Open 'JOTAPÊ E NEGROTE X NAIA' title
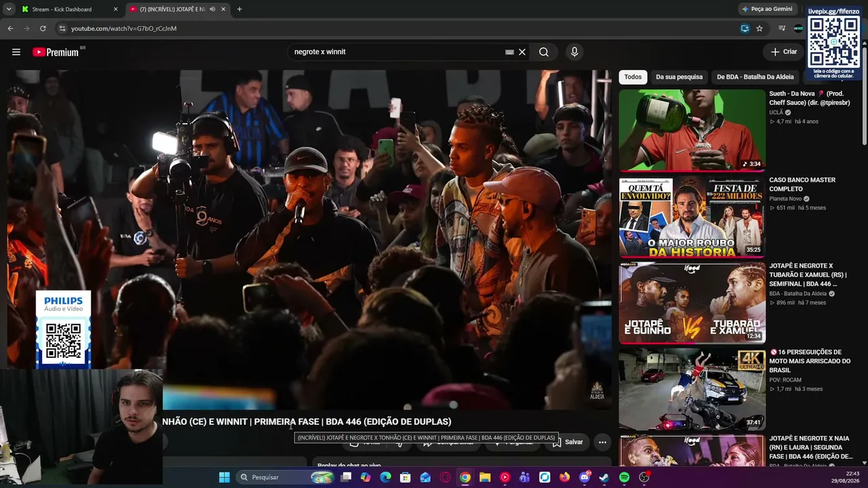This screenshot has height=488, width=868. (x=811, y=447)
